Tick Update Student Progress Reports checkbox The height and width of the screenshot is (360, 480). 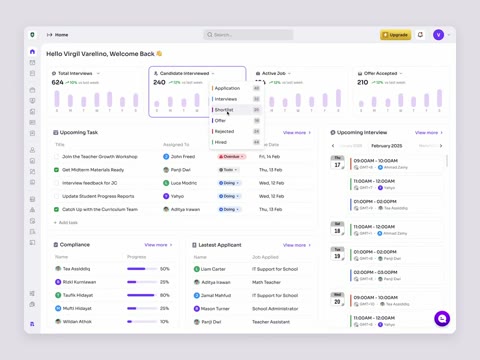pos(56,196)
